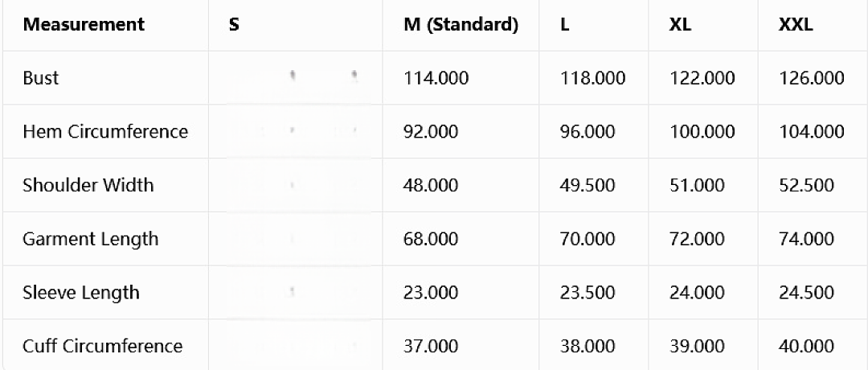Image resolution: width=868 pixels, height=370 pixels.
Task: Select the Bust M value 114.000
Action: click(x=436, y=78)
